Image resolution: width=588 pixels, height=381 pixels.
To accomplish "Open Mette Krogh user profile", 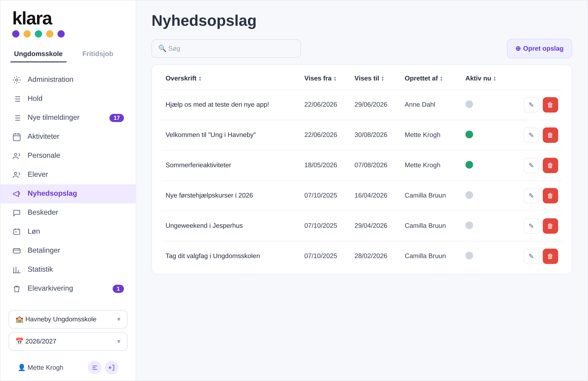I will [x=41, y=367].
